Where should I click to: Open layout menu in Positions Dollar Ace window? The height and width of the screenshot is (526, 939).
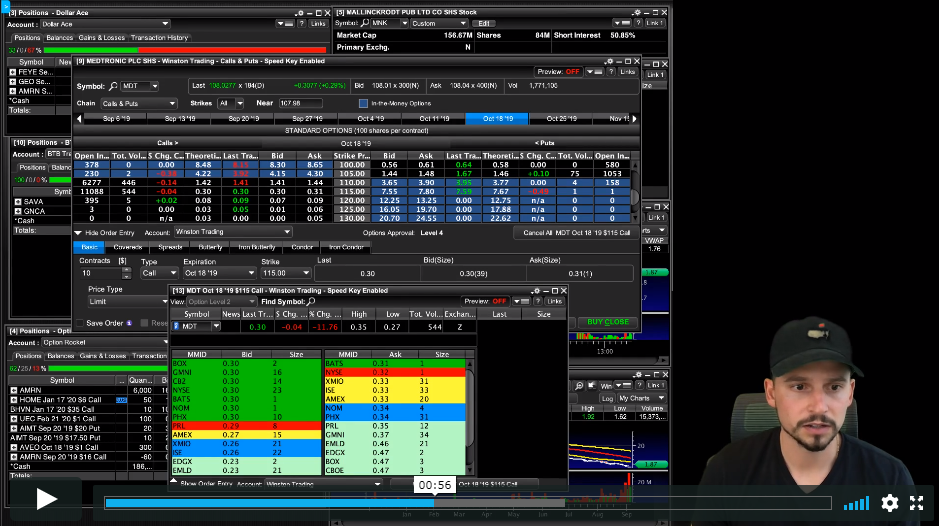click(x=284, y=24)
